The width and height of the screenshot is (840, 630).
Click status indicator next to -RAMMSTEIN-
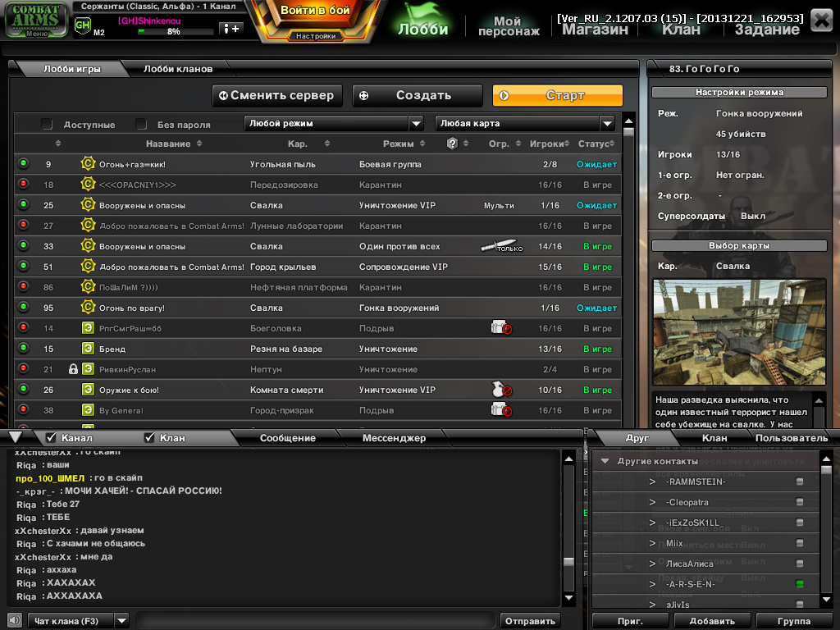(799, 482)
